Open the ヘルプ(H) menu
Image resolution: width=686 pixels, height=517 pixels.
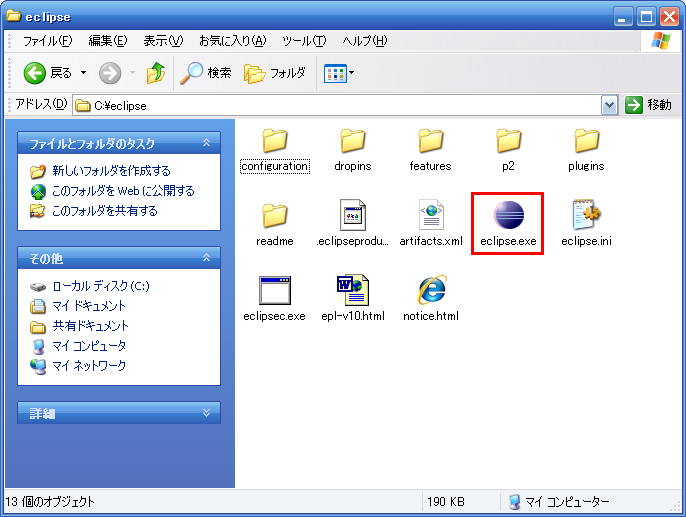(x=365, y=41)
